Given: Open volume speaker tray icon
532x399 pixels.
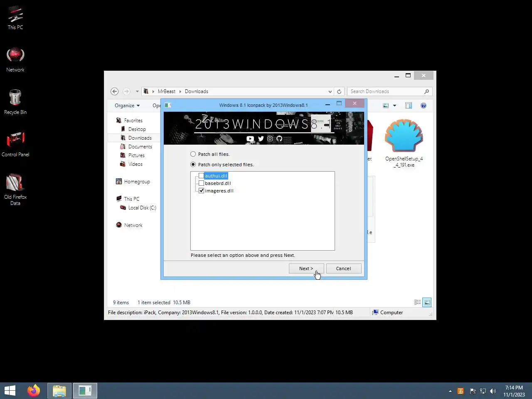Looking at the screenshot, I should tap(493, 391).
